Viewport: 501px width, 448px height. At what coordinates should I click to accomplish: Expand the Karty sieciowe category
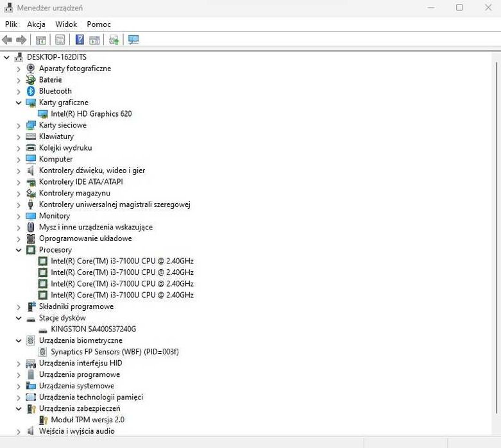point(19,126)
